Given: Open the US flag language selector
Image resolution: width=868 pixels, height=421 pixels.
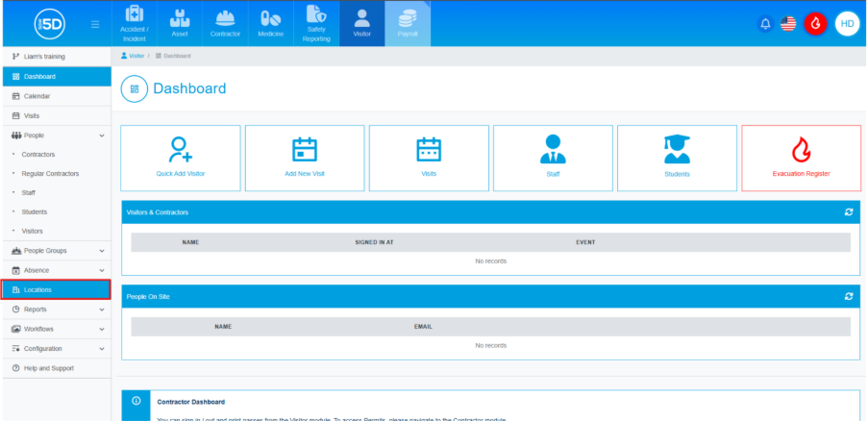Looking at the screenshot, I should click(788, 24).
